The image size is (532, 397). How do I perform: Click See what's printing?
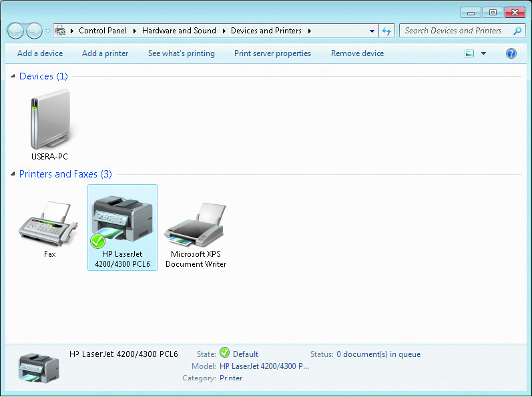[182, 53]
